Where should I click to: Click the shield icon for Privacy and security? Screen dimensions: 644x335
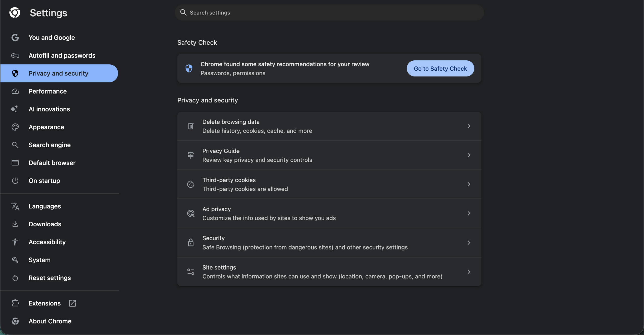click(x=15, y=73)
